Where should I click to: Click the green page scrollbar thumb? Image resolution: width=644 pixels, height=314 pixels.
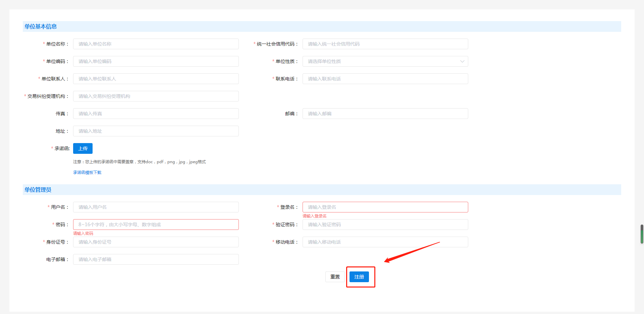[x=642, y=234]
